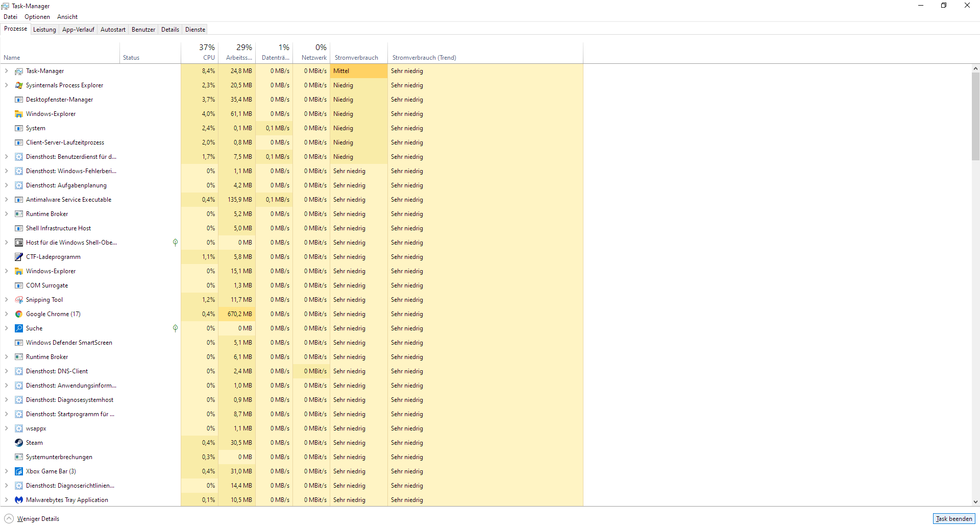Switch to the Details tab
The width and height of the screenshot is (980, 527).
[x=170, y=30]
